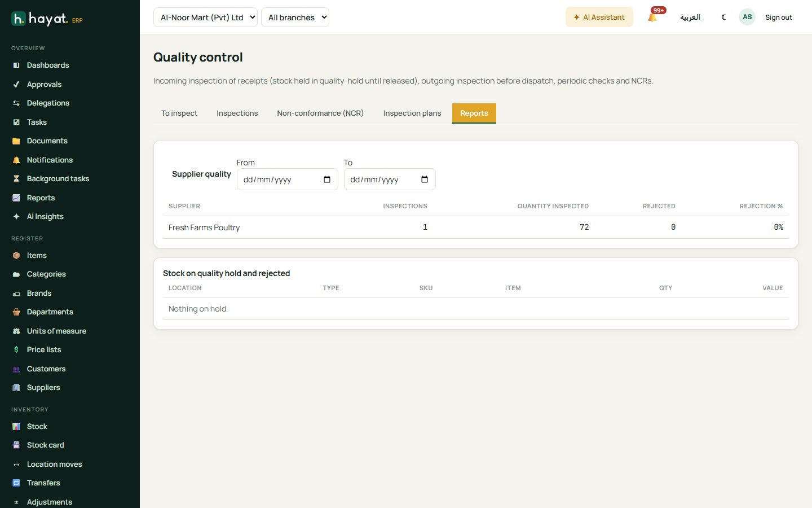Click the AI Insights sparkle icon

point(16,217)
